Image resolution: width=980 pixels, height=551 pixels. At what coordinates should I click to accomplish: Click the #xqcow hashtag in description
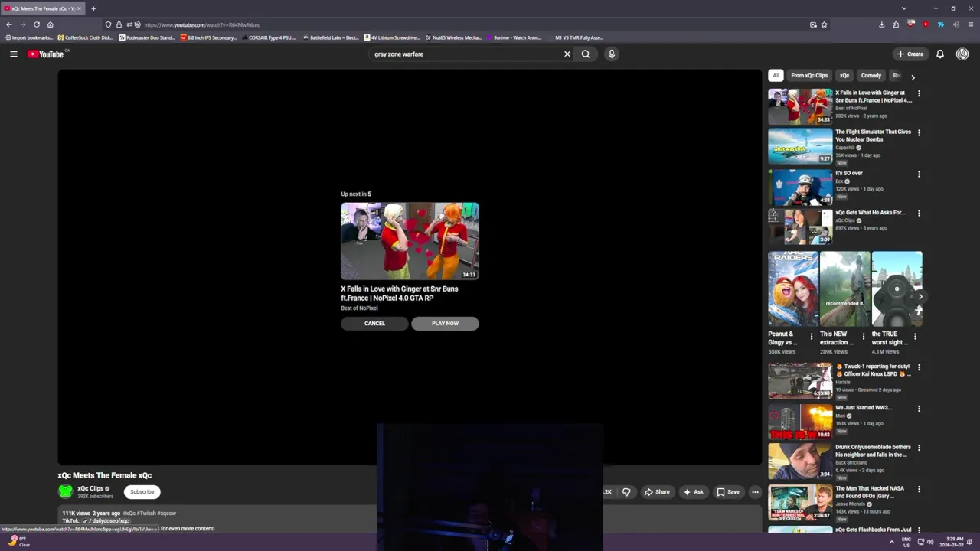click(x=167, y=513)
